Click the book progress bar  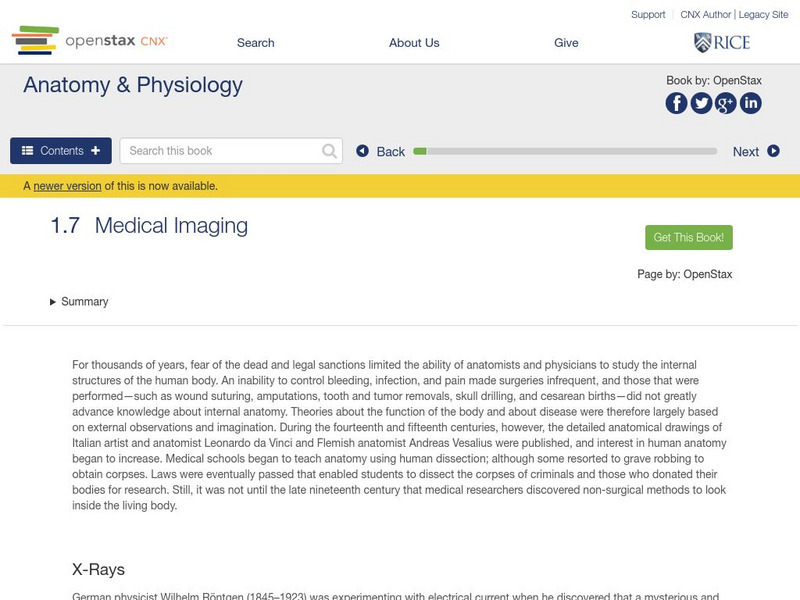[565, 151]
